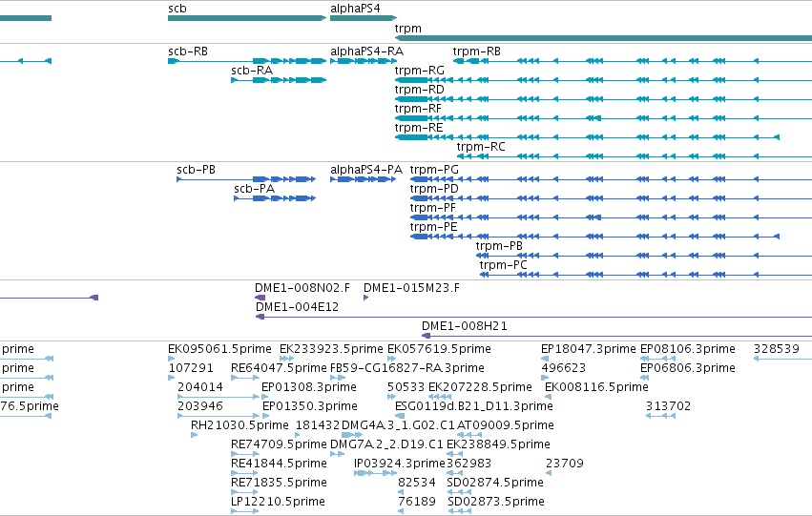This screenshot has height=516, width=812.
Task: Select the 328539 feature label
Action: [x=777, y=349]
